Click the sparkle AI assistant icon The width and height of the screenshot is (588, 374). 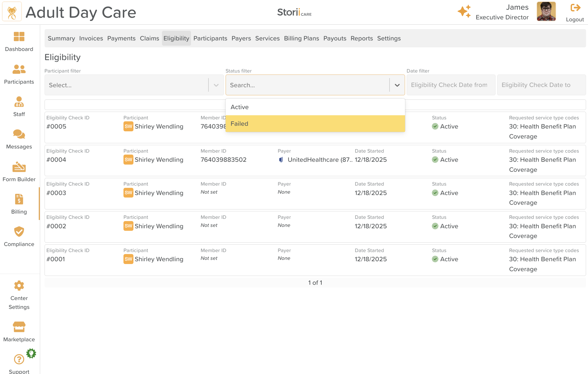[x=464, y=12]
